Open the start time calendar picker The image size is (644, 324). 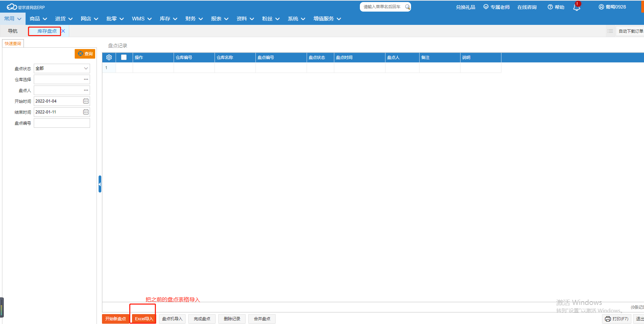point(86,101)
